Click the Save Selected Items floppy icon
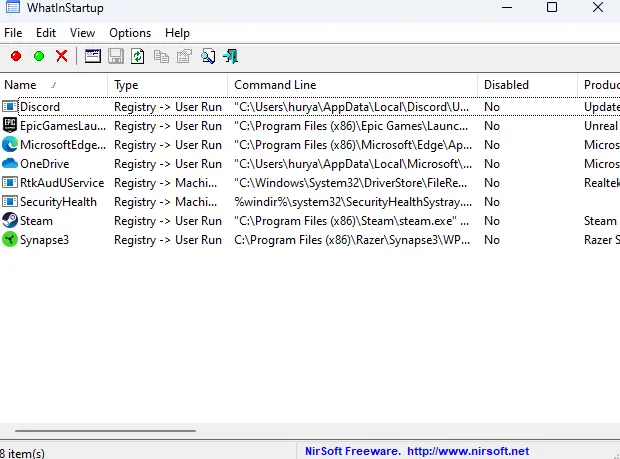620x459 pixels. point(115,57)
